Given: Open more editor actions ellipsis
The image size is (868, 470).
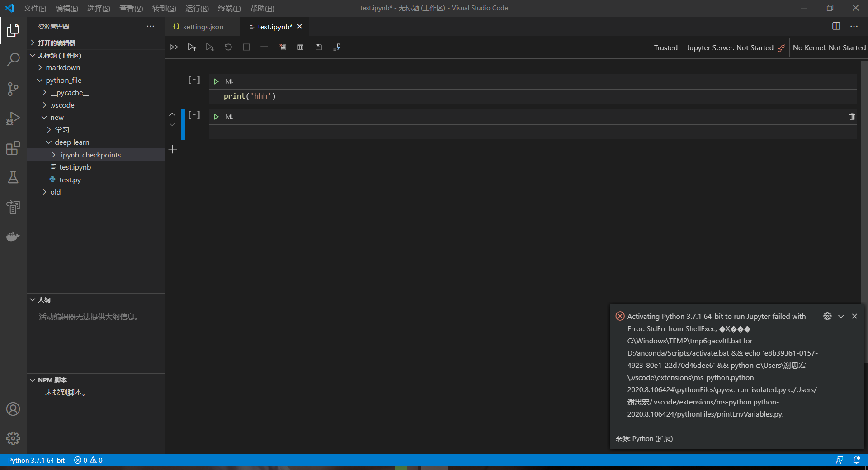Looking at the screenshot, I should click(854, 26).
